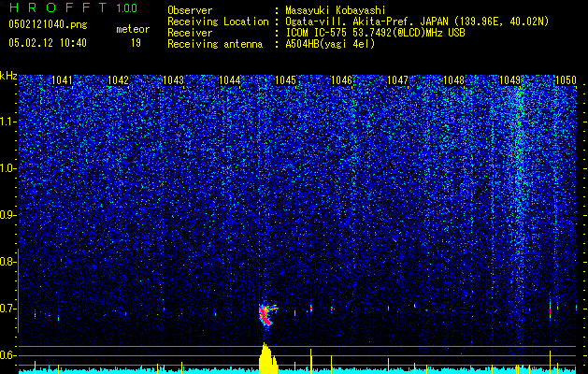Click the 0.6 kHz frequency axis label
Image resolution: width=588 pixels, height=374 pixels.
(7, 355)
